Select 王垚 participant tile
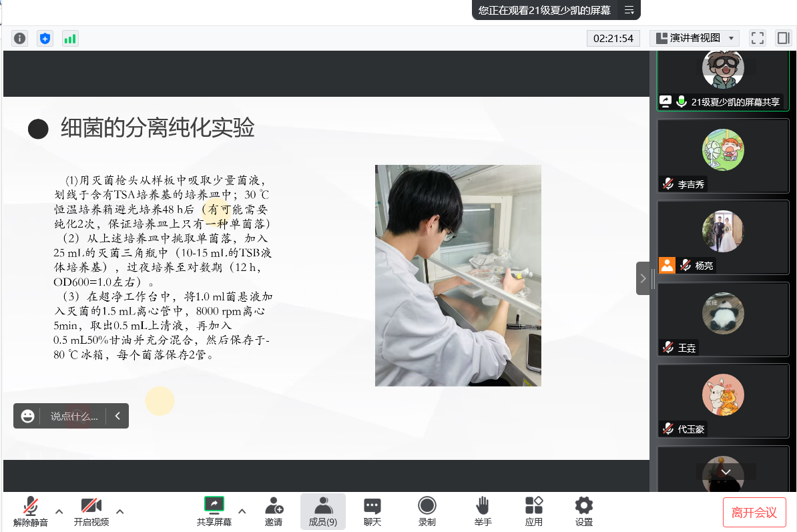Image resolution: width=797 pixels, height=532 pixels. [723, 320]
